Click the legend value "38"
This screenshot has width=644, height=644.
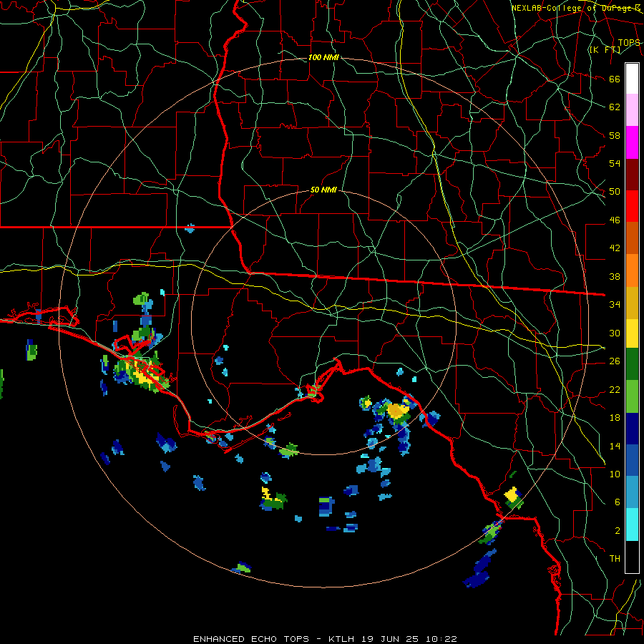point(615,276)
